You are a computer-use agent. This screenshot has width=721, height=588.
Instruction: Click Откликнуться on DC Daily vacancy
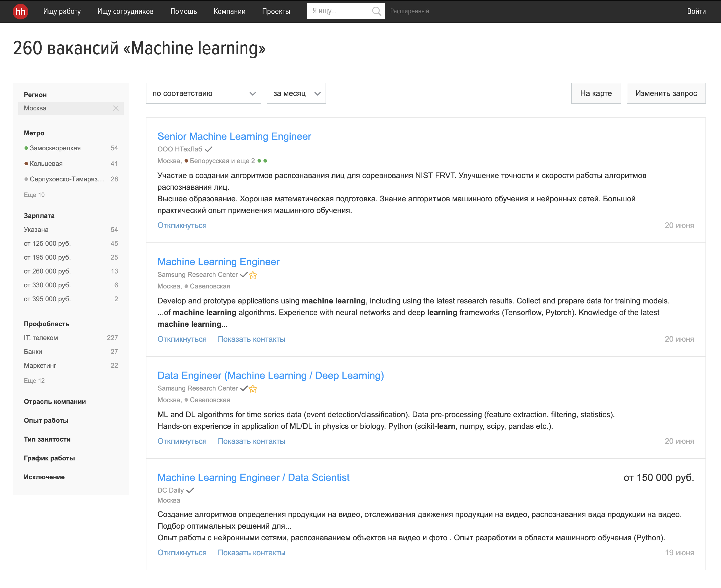[182, 552]
